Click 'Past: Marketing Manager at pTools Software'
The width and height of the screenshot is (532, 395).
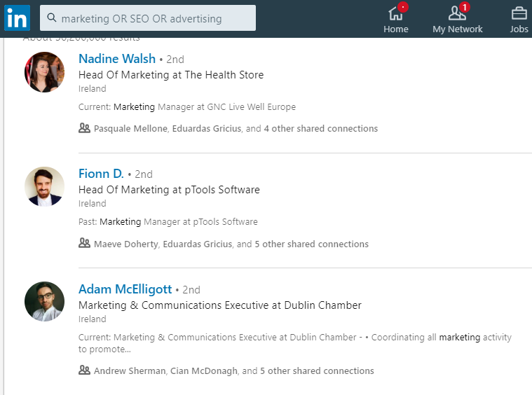click(168, 222)
